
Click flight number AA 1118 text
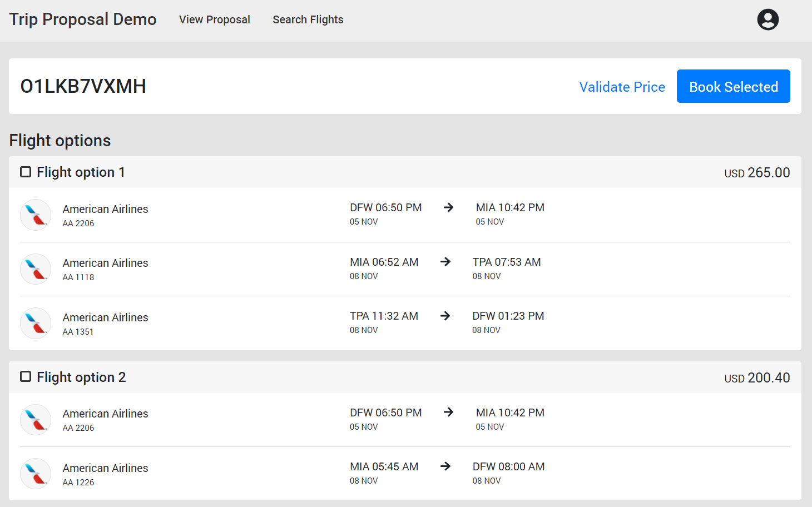(x=78, y=277)
